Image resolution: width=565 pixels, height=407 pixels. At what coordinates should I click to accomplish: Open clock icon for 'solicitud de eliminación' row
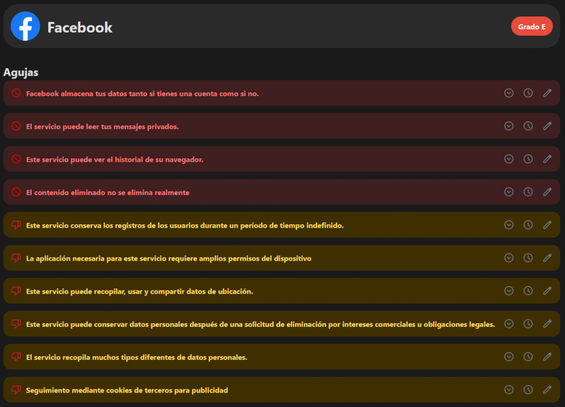pyautogui.click(x=528, y=324)
